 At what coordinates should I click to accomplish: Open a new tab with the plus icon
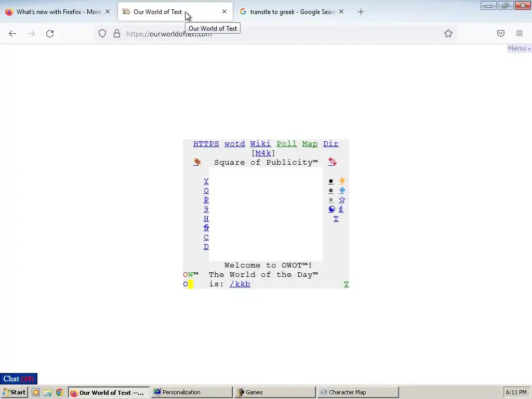click(x=361, y=12)
